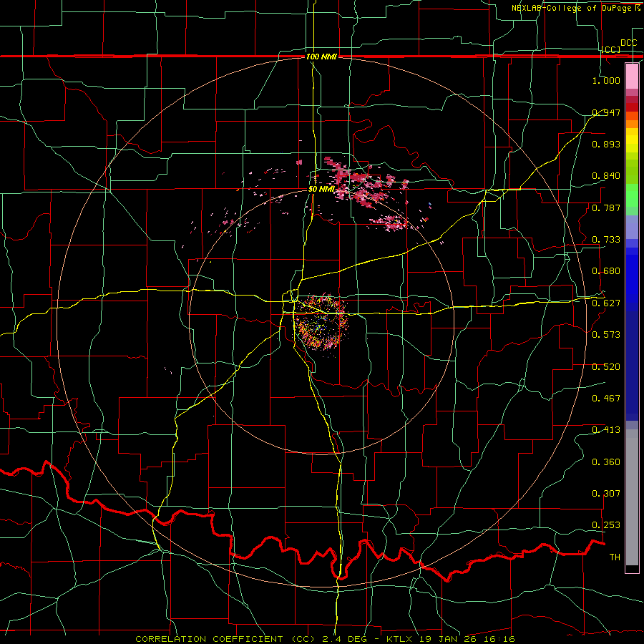Click the 0.787 scale value
The image size is (644, 644).
pyautogui.click(x=606, y=208)
